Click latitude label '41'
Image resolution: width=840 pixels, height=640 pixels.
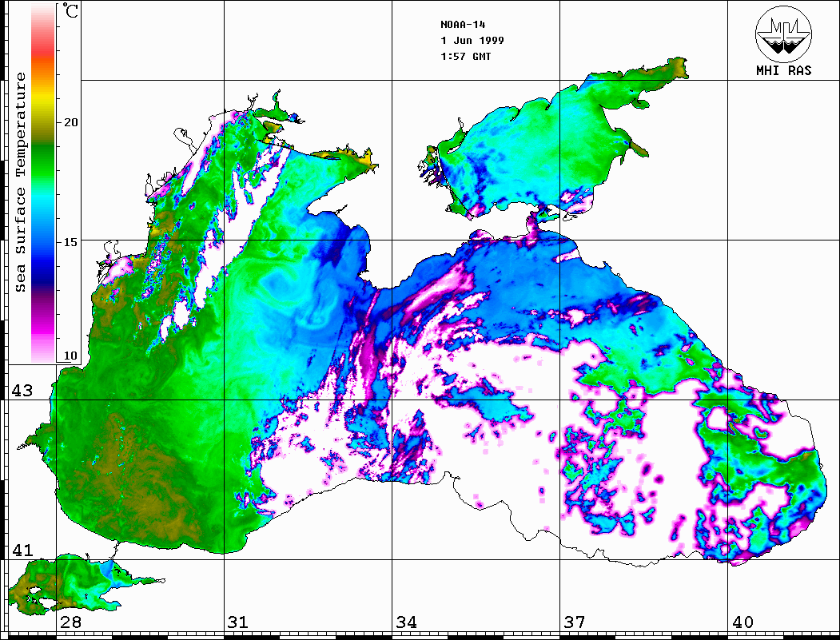tap(22, 551)
